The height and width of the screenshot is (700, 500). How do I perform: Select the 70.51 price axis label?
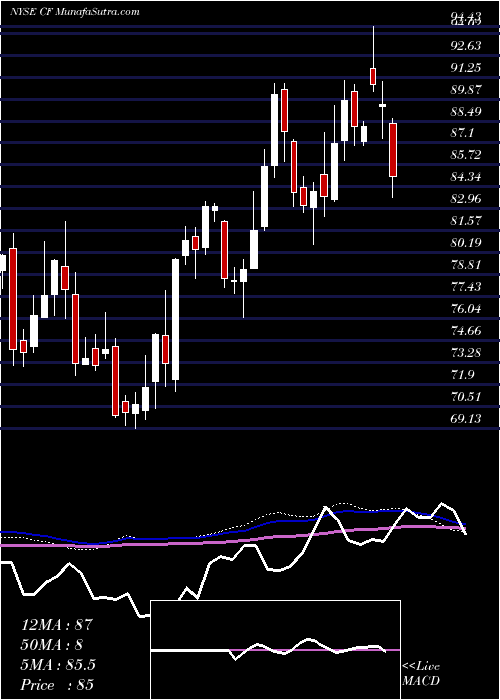(x=465, y=396)
